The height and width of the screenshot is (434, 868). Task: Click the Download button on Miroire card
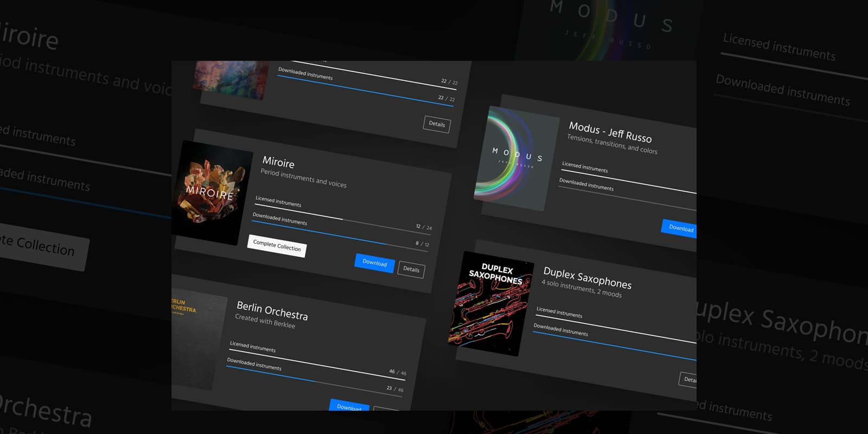[374, 263]
